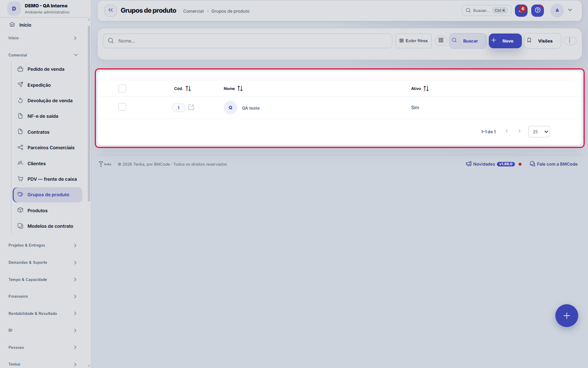
Task: Click the code badge 1
Action: [x=178, y=108]
